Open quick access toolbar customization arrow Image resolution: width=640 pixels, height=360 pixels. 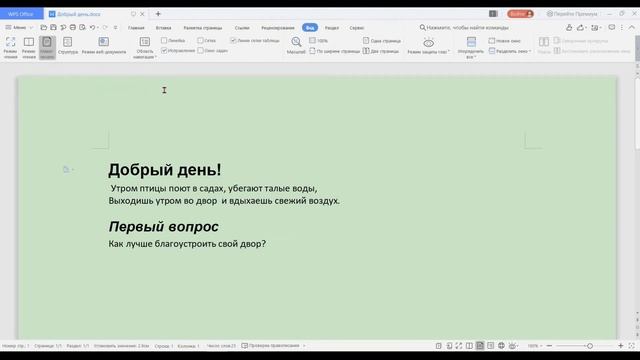(x=116, y=28)
